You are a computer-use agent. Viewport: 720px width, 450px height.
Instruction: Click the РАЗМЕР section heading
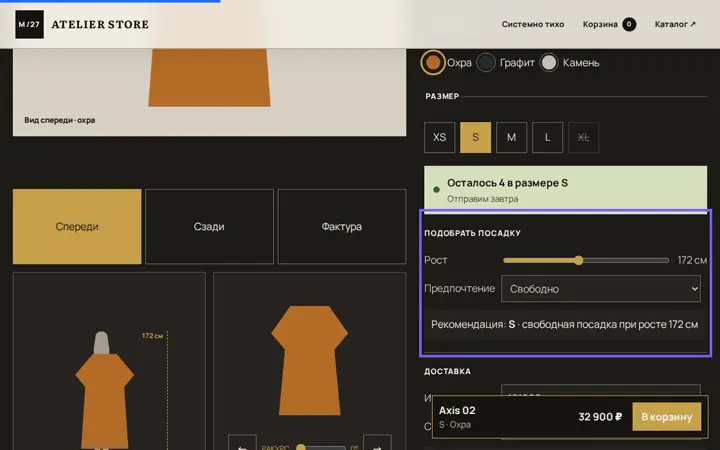pos(442,96)
